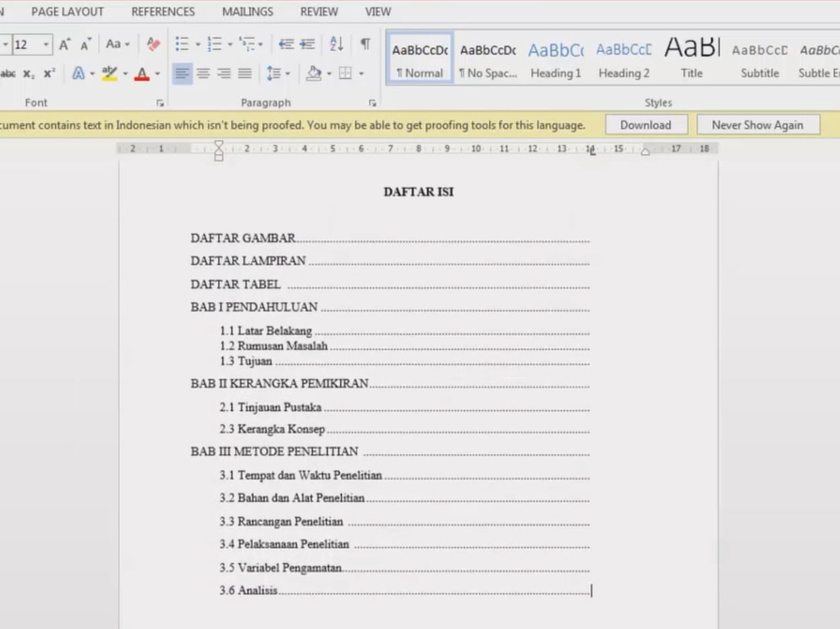This screenshot has width=840, height=629.
Task: Switch to the REVIEW ribbon tab
Action: pos(318,11)
